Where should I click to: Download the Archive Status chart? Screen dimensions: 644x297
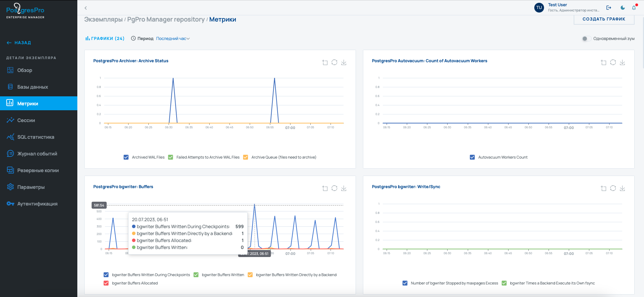344,62
